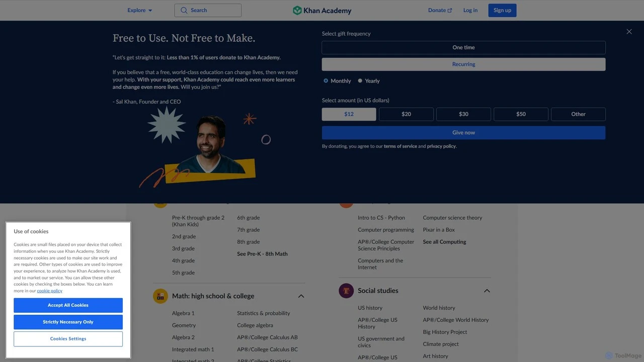
Task: Click See all Computing
Action: pyautogui.click(x=444, y=242)
